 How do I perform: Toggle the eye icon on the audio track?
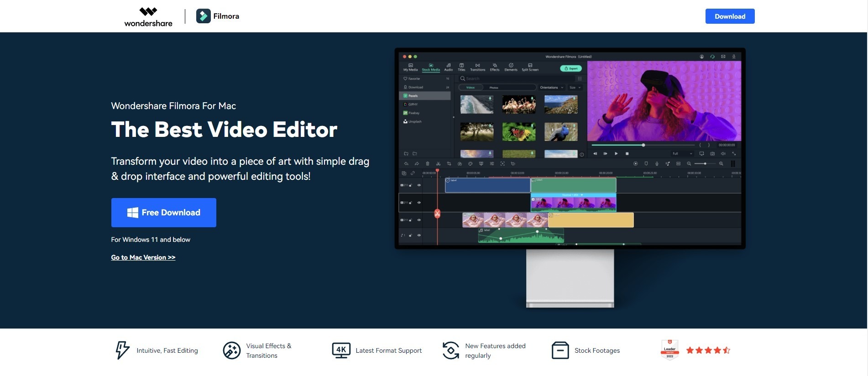[x=419, y=235]
